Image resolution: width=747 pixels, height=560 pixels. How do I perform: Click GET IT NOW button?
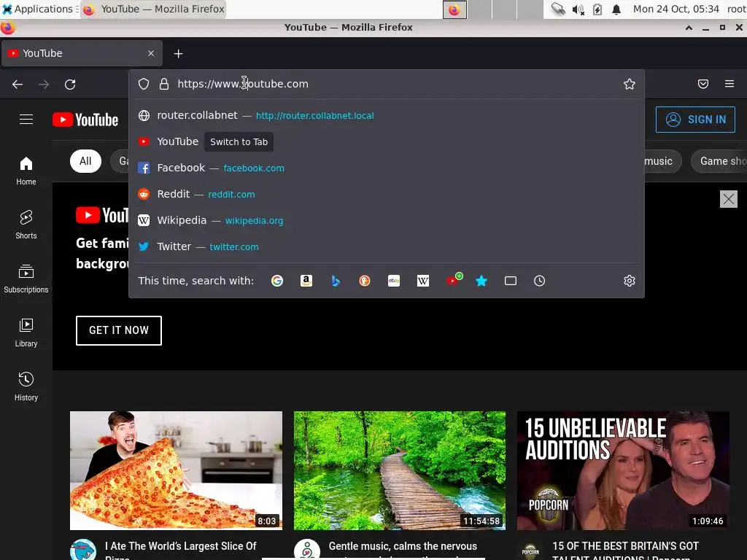[119, 330]
